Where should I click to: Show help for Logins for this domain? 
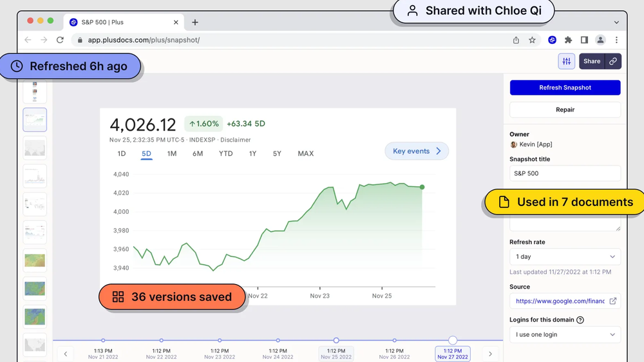tap(580, 319)
